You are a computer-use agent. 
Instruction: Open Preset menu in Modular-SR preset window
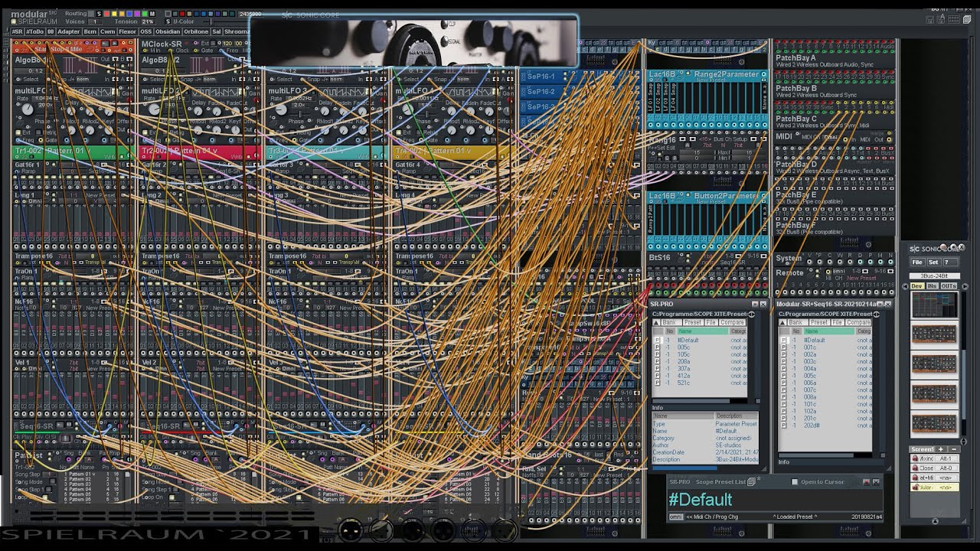pos(819,322)
